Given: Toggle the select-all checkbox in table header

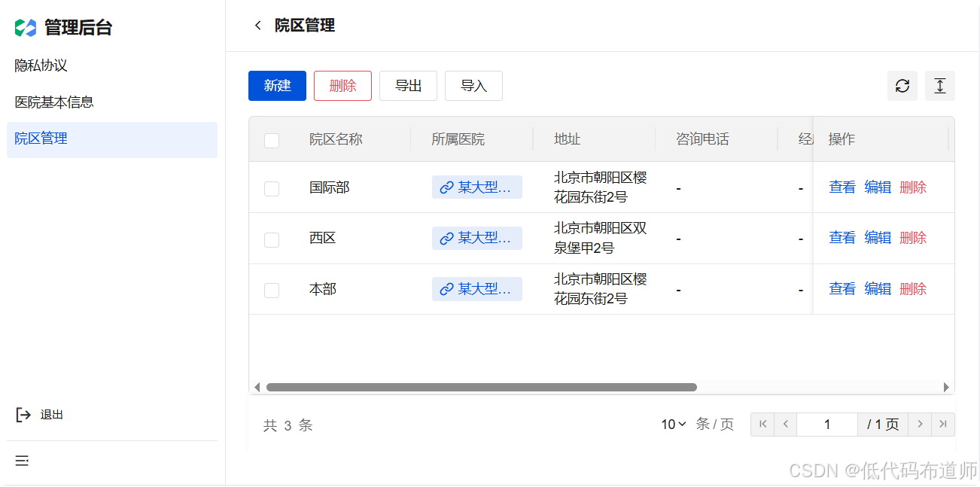Looking at the screenshot, I should 272,140.
